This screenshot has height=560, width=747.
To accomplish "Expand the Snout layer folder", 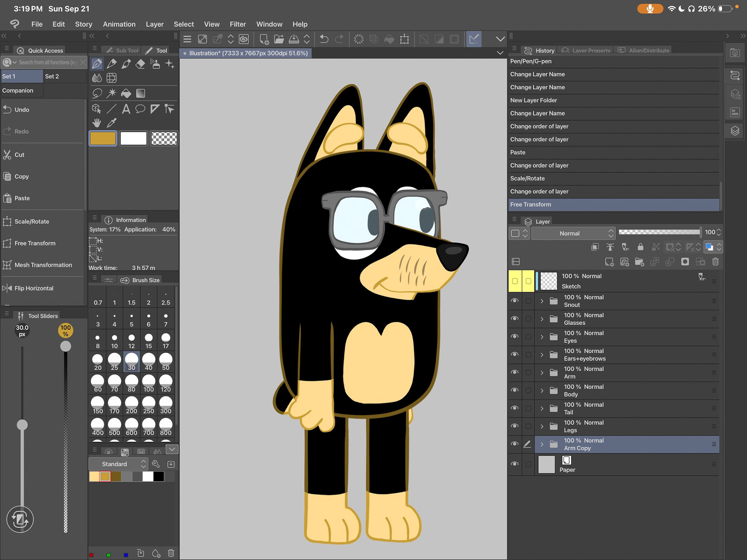I will (x=542, y=301).
